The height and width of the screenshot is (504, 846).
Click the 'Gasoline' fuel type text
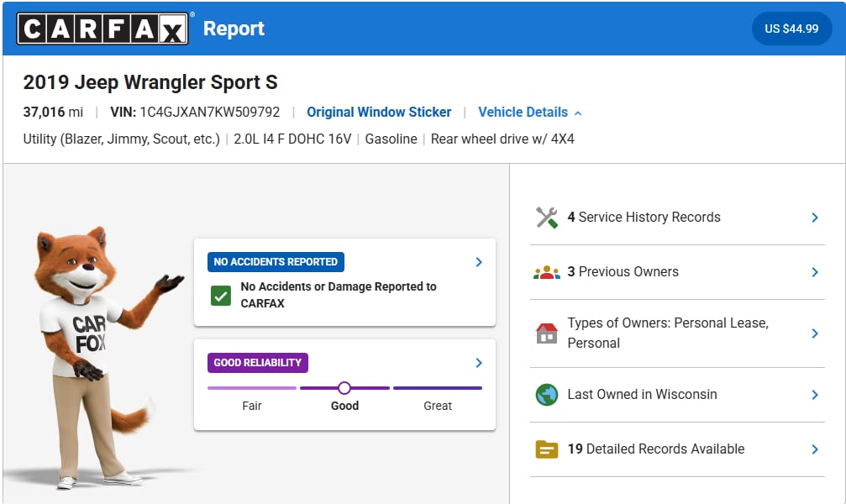point(391,139)
